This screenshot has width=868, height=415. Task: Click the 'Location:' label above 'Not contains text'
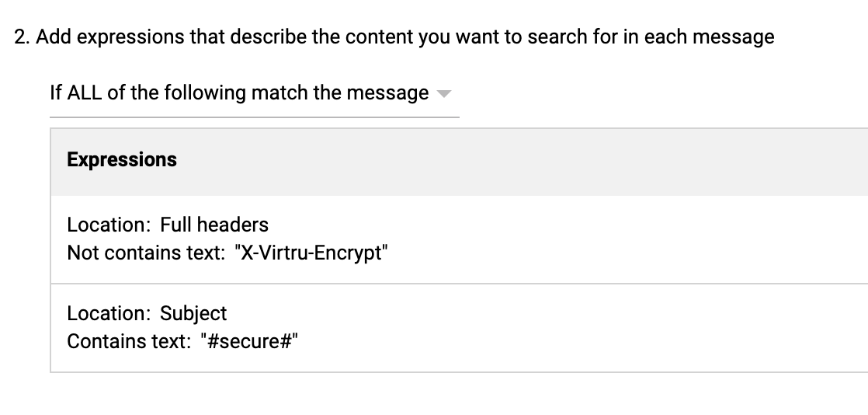click(x=109, y=225)
